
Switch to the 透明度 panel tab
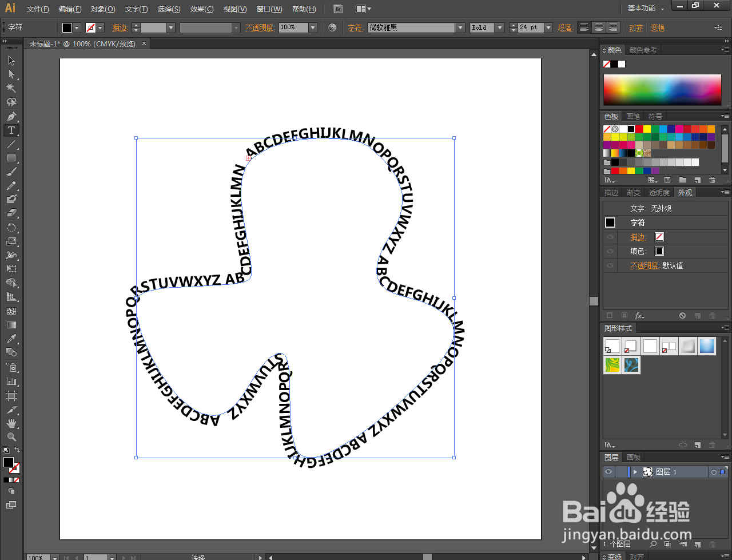click(659, 193)
